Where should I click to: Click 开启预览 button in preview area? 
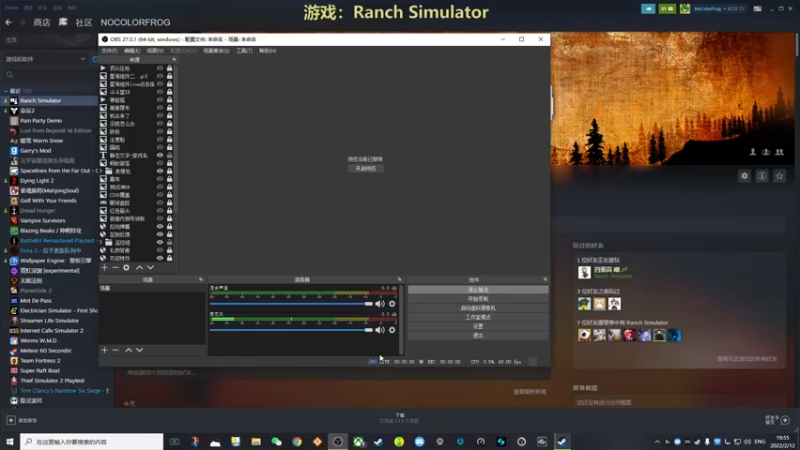(365, 168)
